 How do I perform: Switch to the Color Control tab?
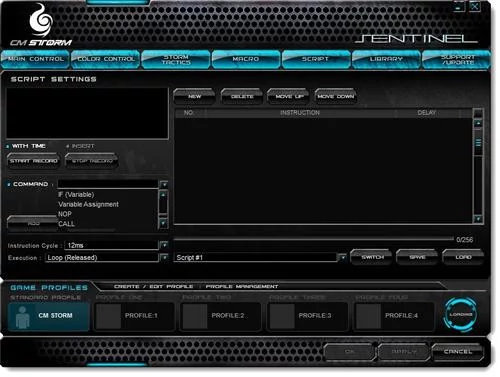click(106, 59)
